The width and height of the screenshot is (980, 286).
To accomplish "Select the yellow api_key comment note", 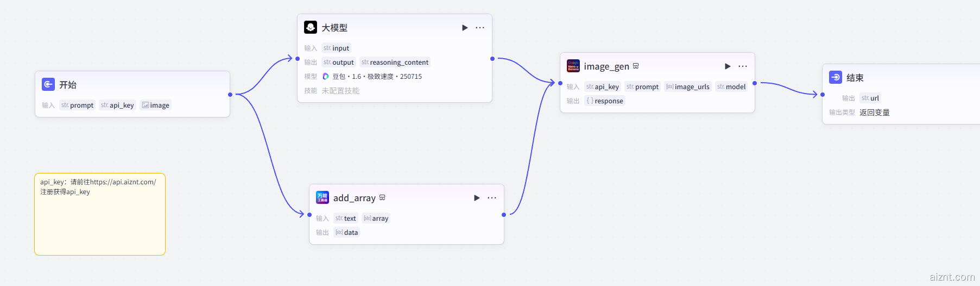I will click(100, 223).
